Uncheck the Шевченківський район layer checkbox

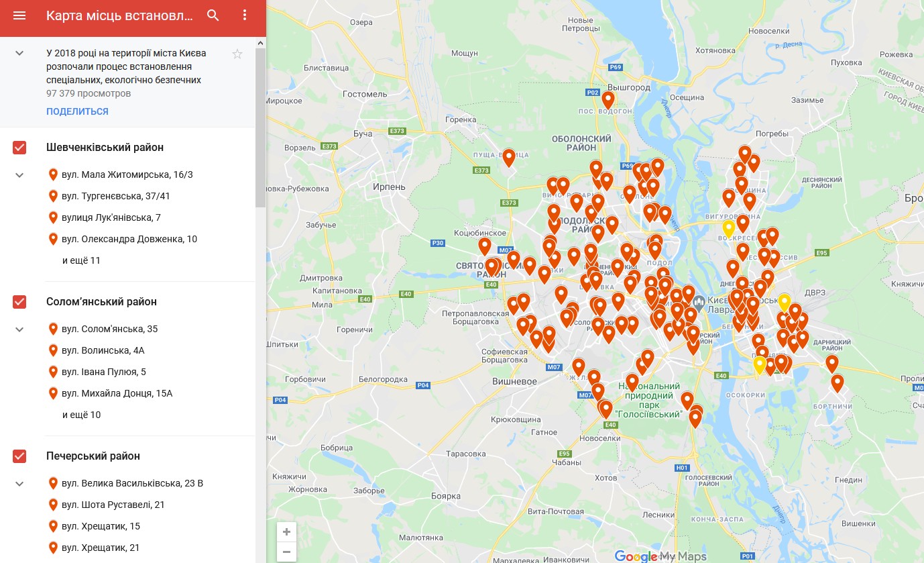click(19, 148)
